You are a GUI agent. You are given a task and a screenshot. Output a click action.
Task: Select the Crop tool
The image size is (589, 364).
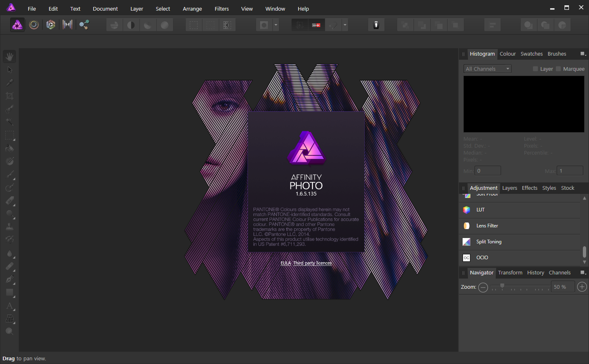coord(10,96)
